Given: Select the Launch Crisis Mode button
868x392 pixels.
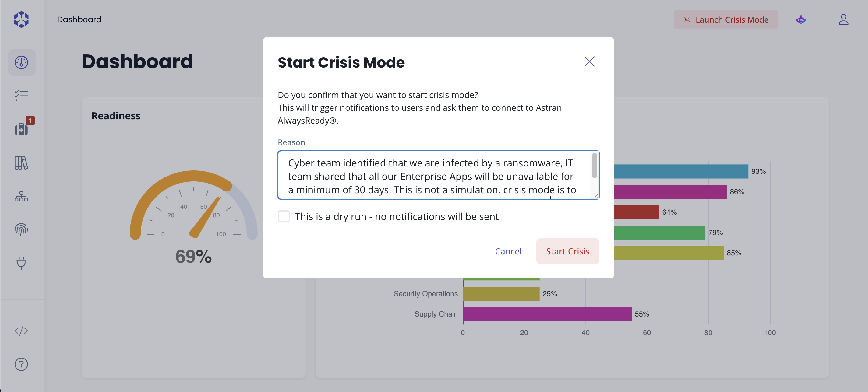Looking at the screenshot, I should coord(726,19).
